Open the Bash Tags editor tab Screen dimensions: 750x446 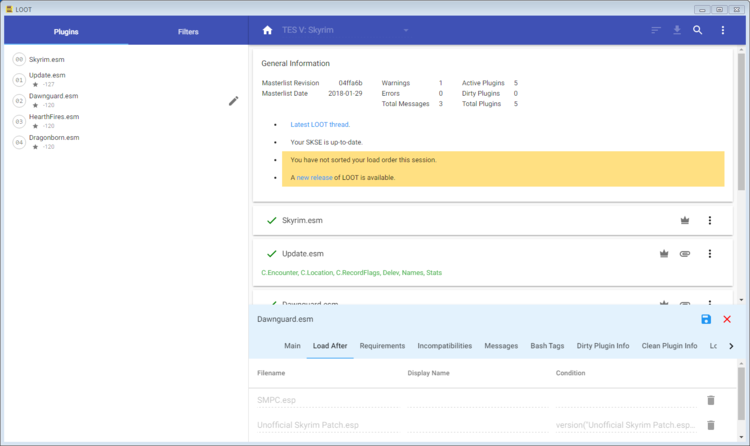[547, 346]
